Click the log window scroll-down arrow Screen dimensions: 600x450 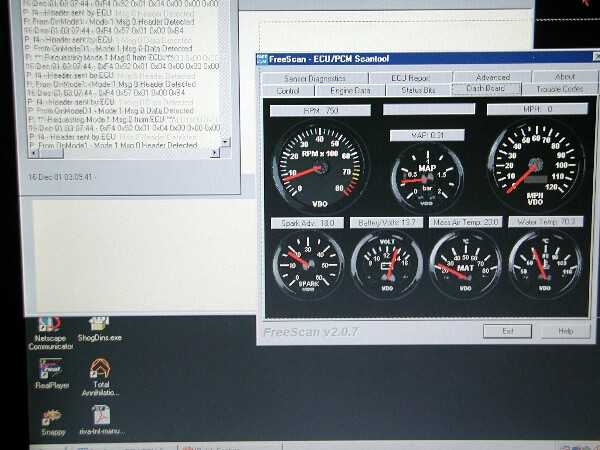click(225, 142)
